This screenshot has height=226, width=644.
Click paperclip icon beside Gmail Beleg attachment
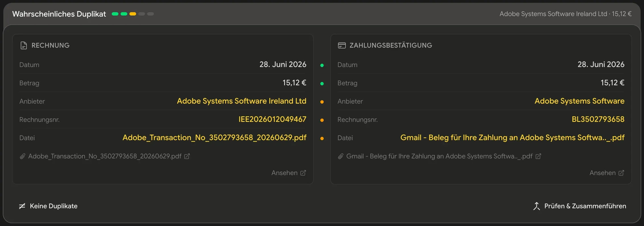tap(340, 156)
